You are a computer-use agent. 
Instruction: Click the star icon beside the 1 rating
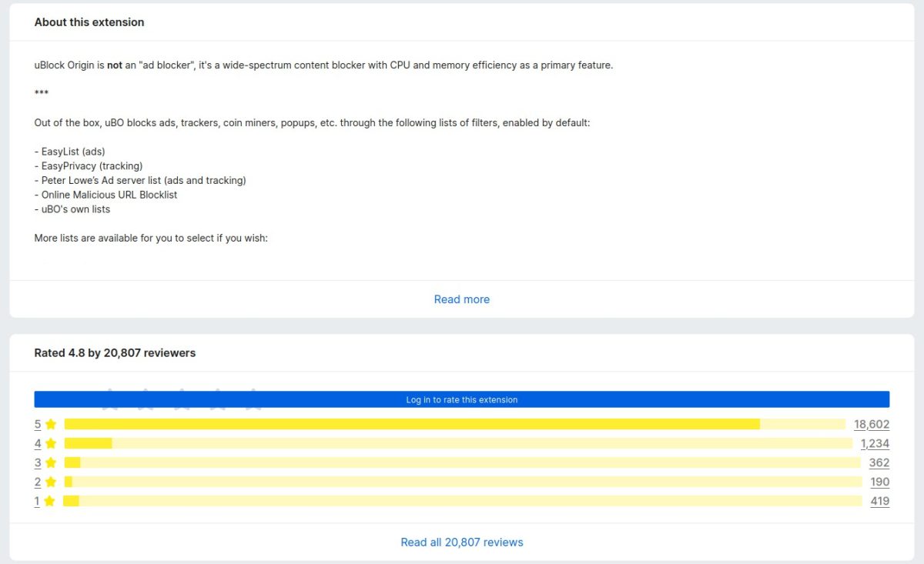[x=51, y=500]
